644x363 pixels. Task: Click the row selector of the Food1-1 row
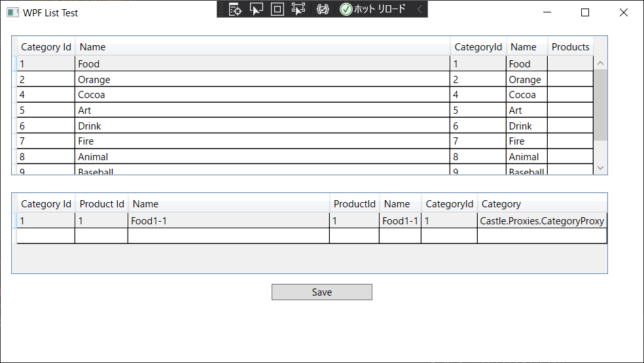pyautogui.click(x=15, y=220)
